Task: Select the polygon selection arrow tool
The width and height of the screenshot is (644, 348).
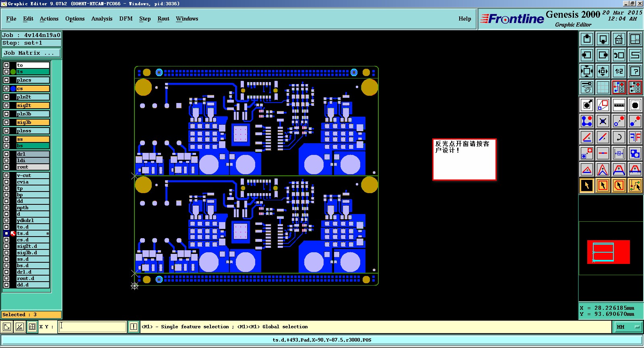Action: tap(619, 185)
